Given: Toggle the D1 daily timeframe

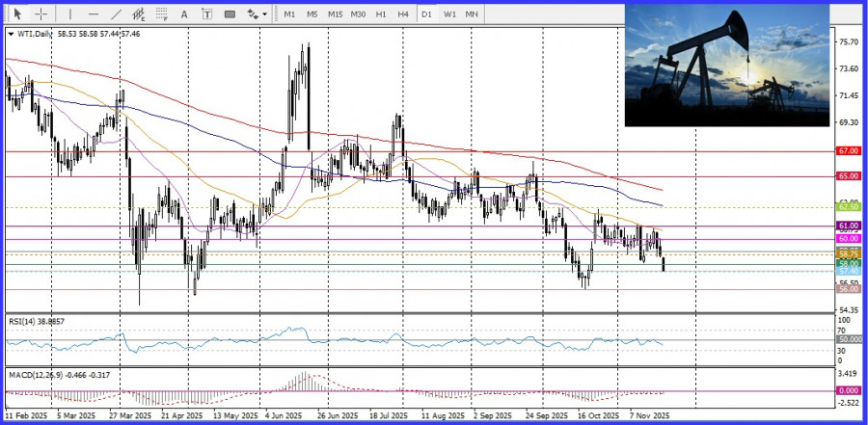Looking at the screenshot, I should point(426,14).
